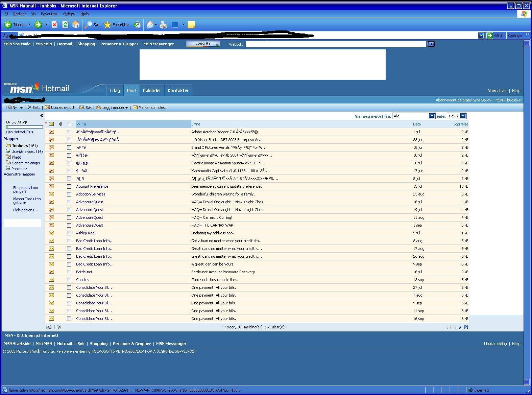Click the Ny new message icon

click(9, 108)
